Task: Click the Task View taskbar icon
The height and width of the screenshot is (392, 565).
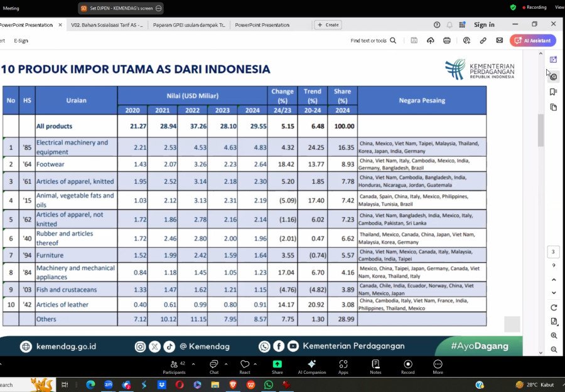Action: click(65, 385)
